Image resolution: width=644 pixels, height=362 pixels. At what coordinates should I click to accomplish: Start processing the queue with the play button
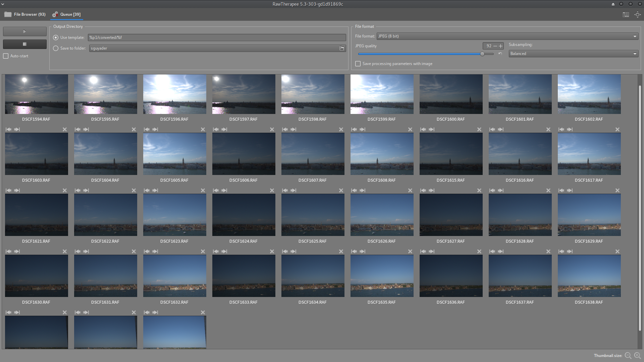pyautogui.click(x=24, y=32)
